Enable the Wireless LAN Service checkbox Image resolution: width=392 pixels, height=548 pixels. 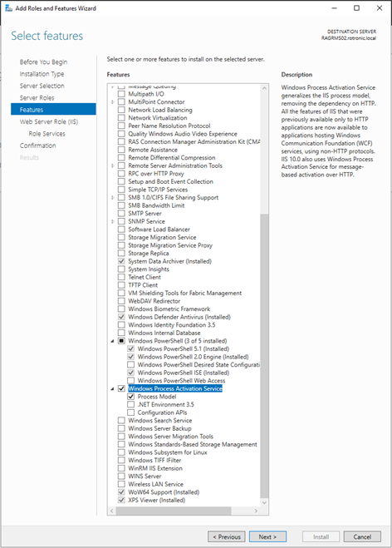[x=121, y=484]
